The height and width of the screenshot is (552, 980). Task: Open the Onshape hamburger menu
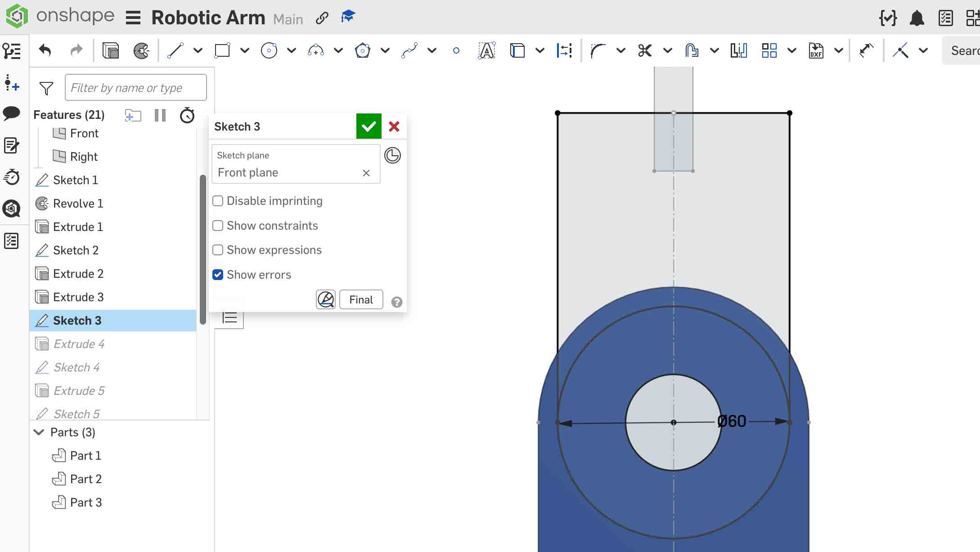pyautogui.click(x=132, y=18)
